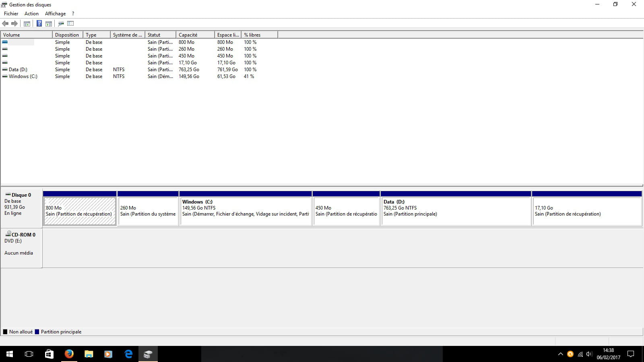
Task: Sort by the Capacité column header
Action: point(195,35)
